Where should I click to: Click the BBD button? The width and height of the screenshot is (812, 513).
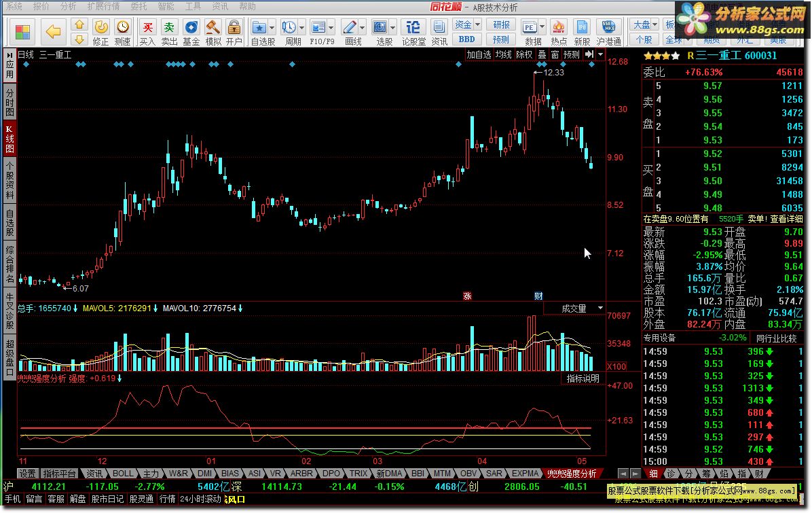point(466,39)
